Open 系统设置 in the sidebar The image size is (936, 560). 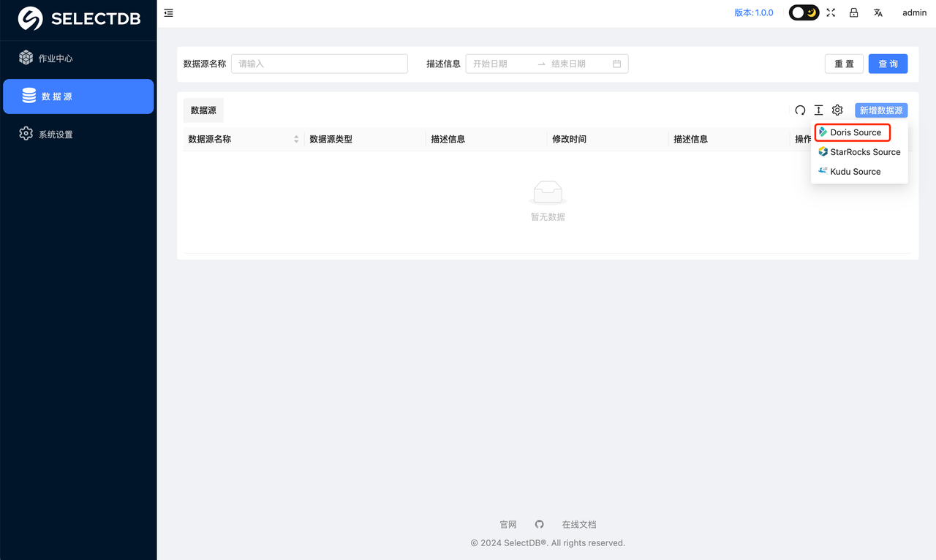coord(78,135)
